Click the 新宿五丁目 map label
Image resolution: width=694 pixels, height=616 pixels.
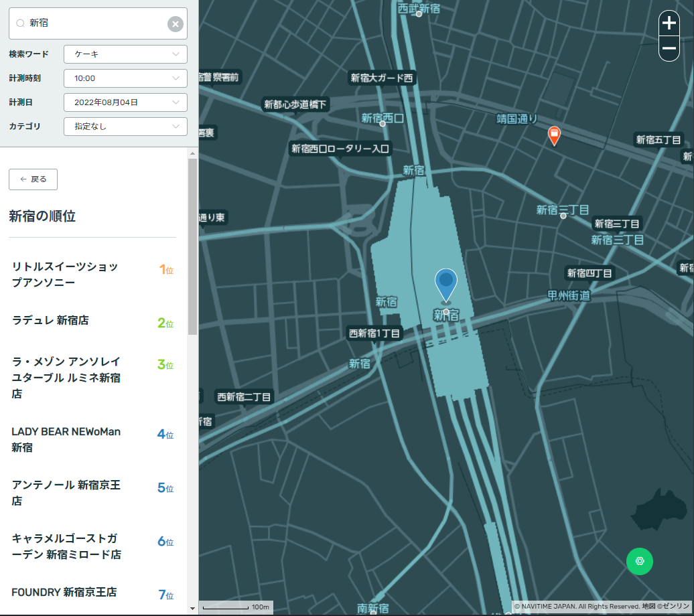(x=658, y=140)
